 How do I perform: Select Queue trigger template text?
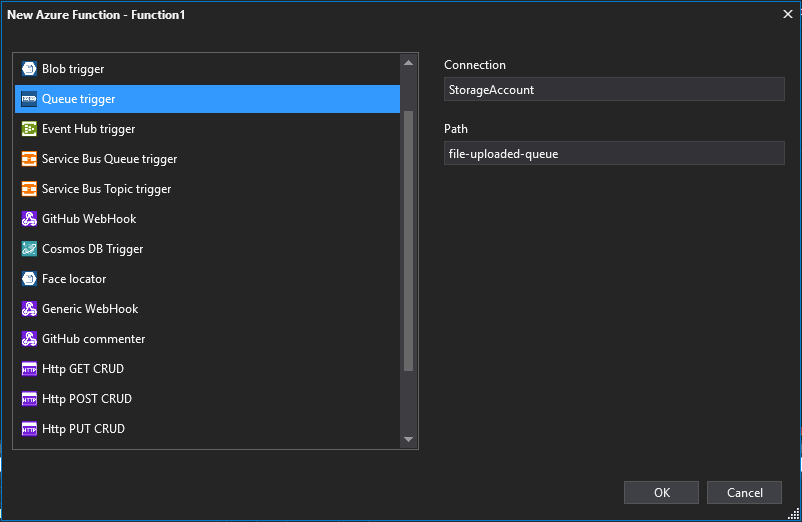(78, 99)
